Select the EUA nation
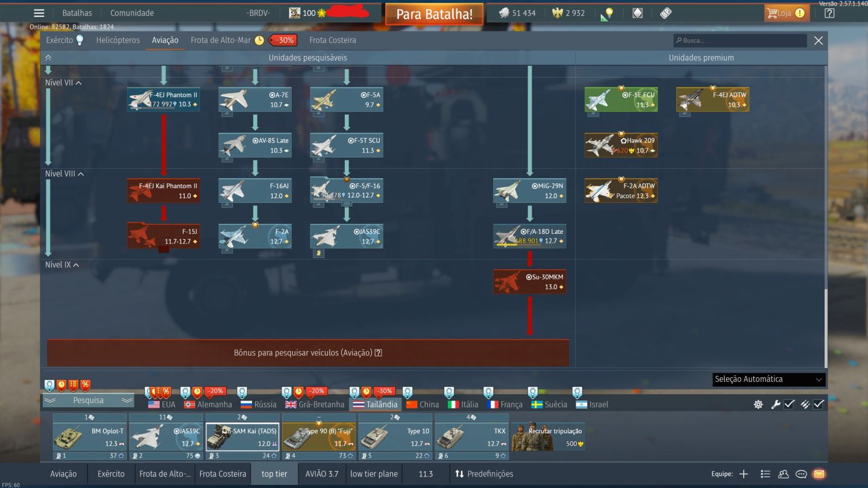The height and width of the screenshot is (488, 868). (x=162, y=404)
